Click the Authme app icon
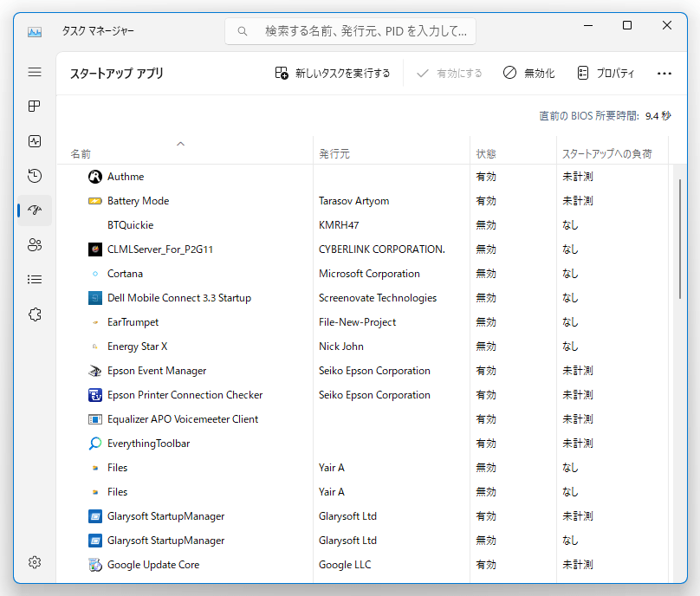The width and height of the screenshot is (700, 596). (x=95, y=177)
